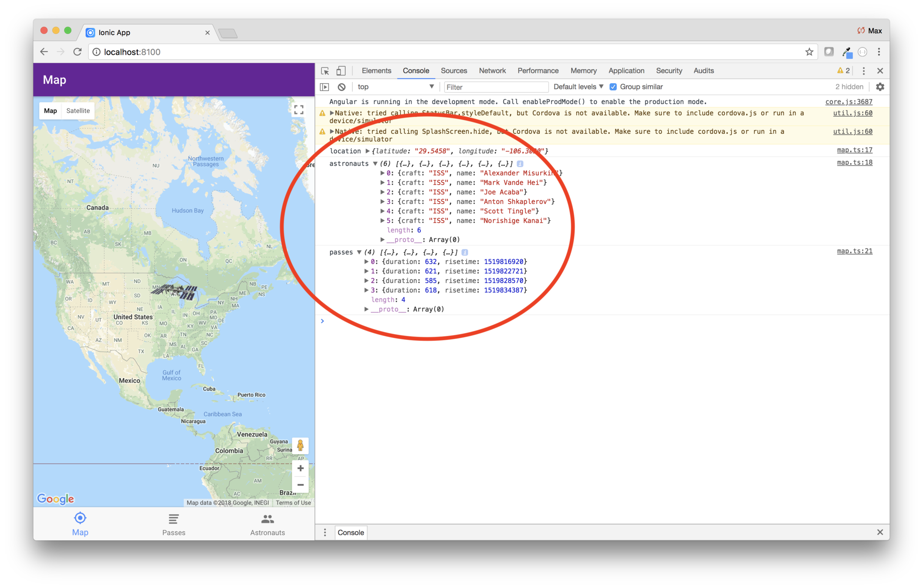Click the map fullscreen icon

click(x=299, y=110)
